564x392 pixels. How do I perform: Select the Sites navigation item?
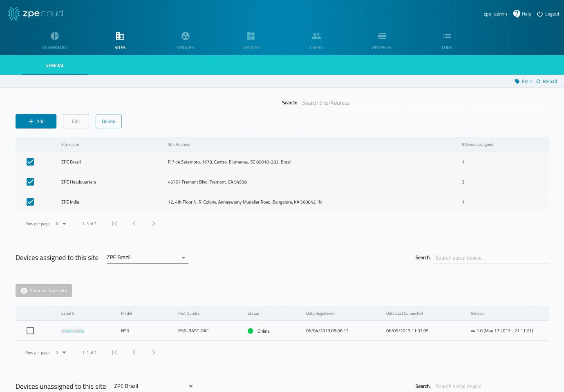[120, 40]
